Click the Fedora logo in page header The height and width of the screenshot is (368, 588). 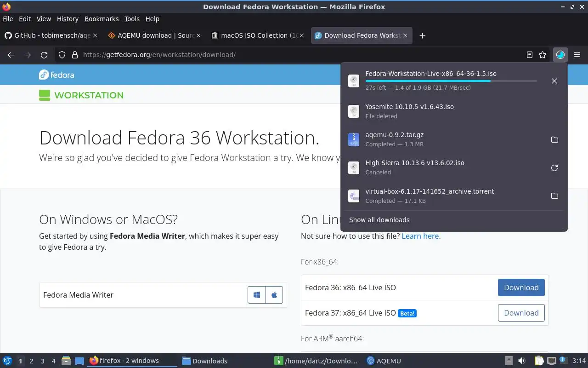coord(57,75)
